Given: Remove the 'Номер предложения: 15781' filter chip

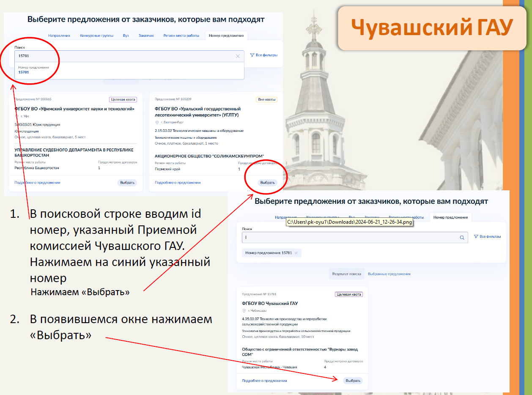Looking at the screenshot, I should pos(296,253).
